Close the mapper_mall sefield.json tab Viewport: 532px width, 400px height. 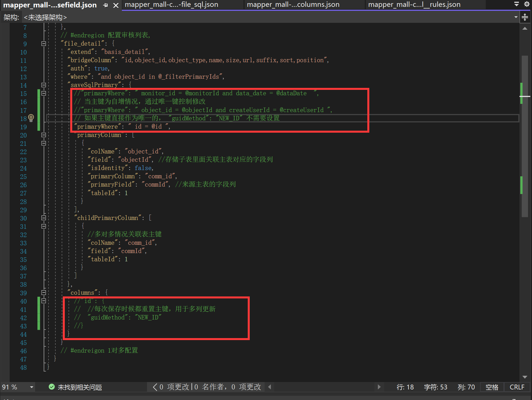coord(116,5)
